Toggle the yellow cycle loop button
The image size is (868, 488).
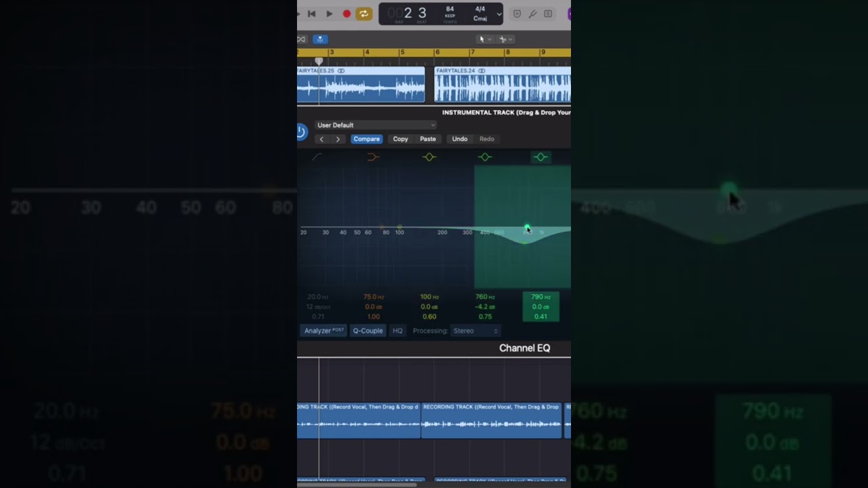tap(364, 14)
